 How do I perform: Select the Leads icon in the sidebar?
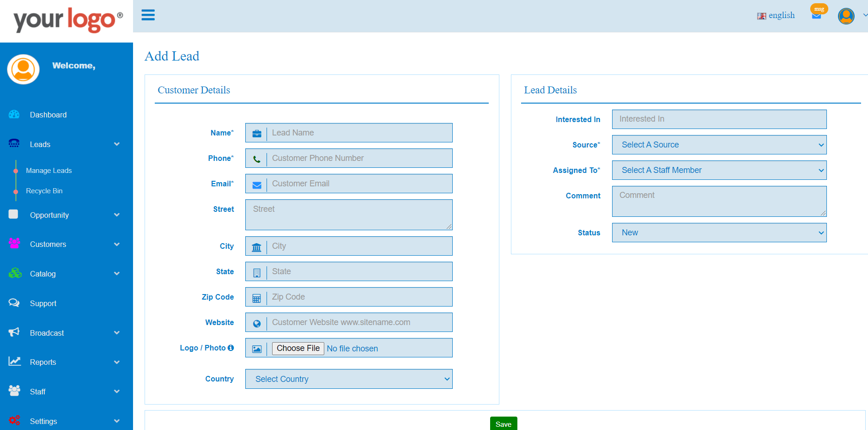pos(14,144)
